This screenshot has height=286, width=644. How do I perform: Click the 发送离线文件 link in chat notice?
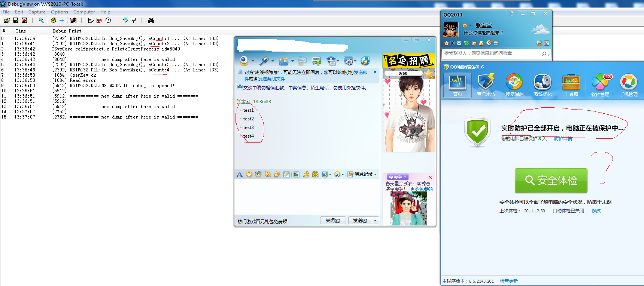click(271, 79)
